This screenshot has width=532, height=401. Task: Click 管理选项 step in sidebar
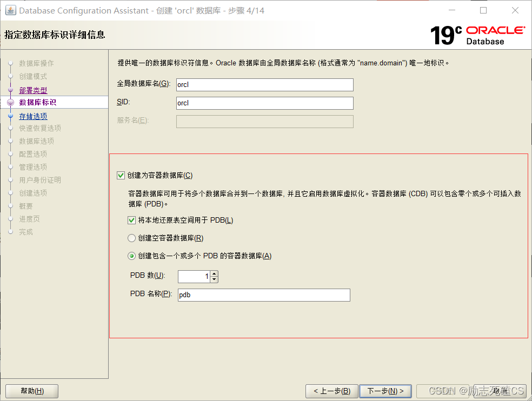tap(33, 167)
